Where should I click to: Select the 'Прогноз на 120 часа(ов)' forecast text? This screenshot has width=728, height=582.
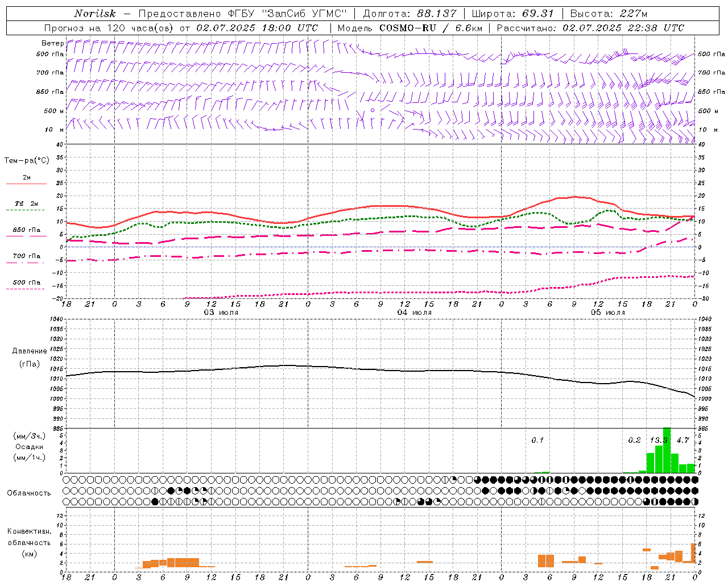pos(109,28)
